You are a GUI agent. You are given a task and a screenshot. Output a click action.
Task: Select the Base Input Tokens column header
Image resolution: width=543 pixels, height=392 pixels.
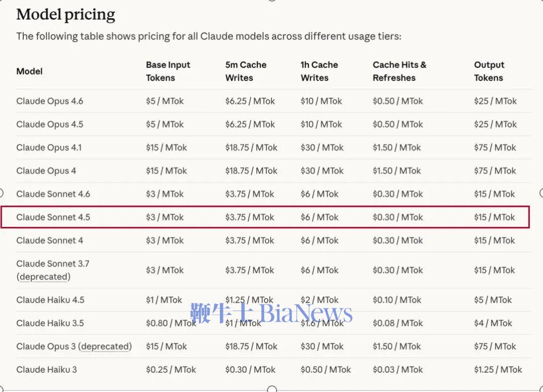pos(168,71)
